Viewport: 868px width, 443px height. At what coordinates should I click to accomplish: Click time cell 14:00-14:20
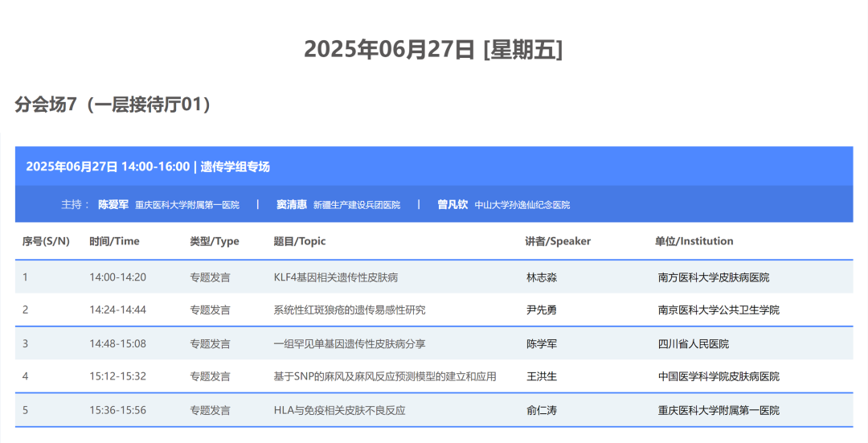(118, 277)
